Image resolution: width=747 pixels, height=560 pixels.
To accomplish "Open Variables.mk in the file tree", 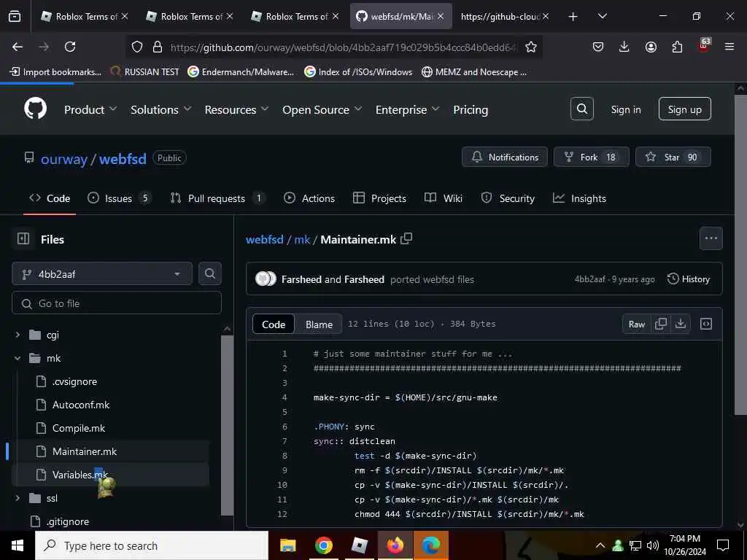I will pos(111,474).
